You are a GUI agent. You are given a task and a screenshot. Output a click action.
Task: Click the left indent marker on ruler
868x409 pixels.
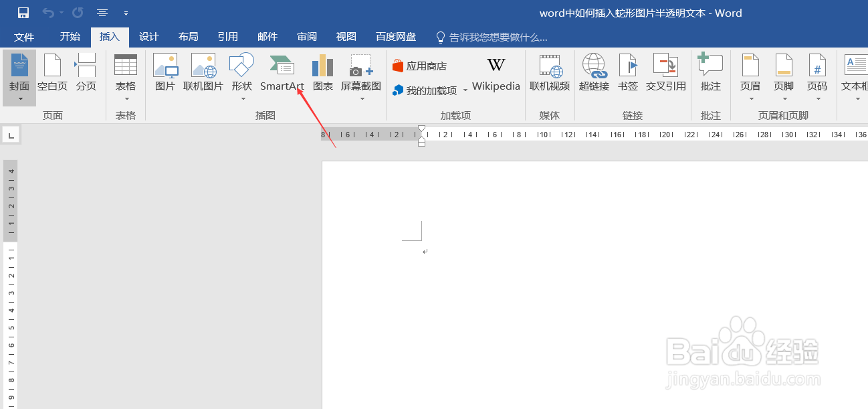tap(421, 143)
